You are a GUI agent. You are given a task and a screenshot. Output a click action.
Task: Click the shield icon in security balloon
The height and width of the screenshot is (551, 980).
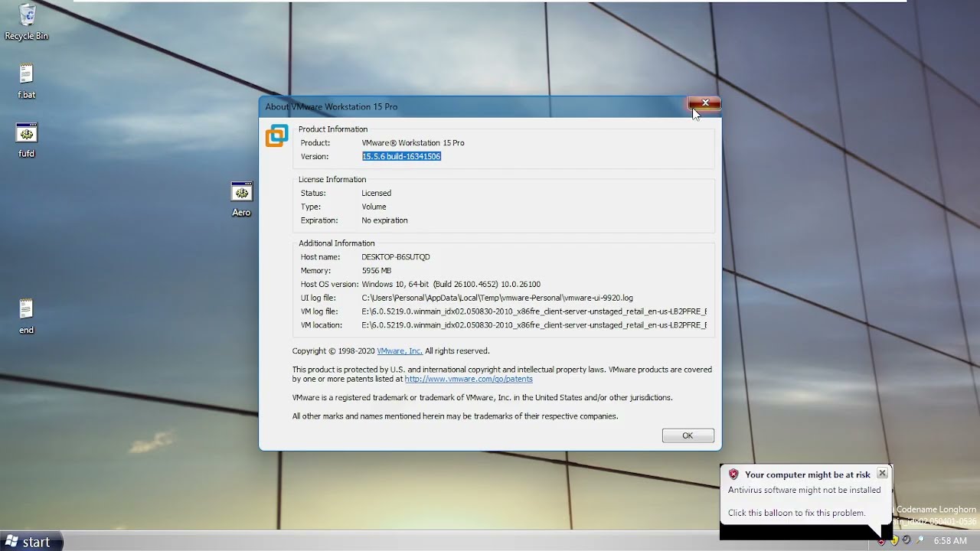tap(733, 474)
